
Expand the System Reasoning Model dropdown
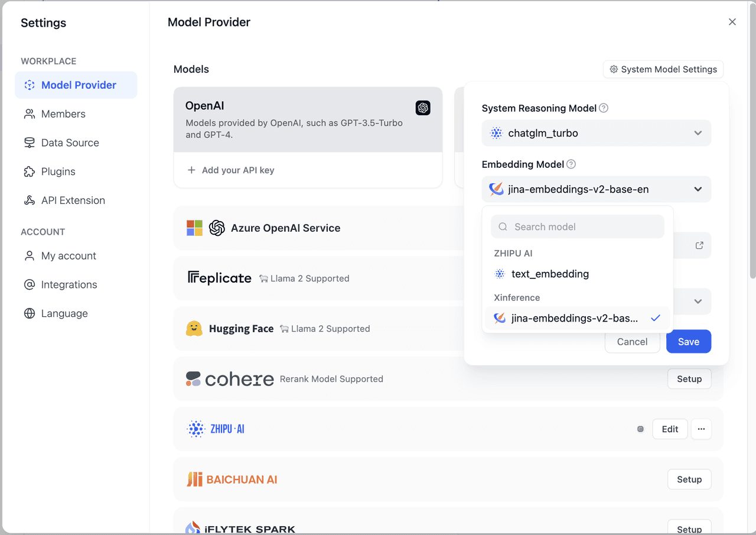[596, 133]
